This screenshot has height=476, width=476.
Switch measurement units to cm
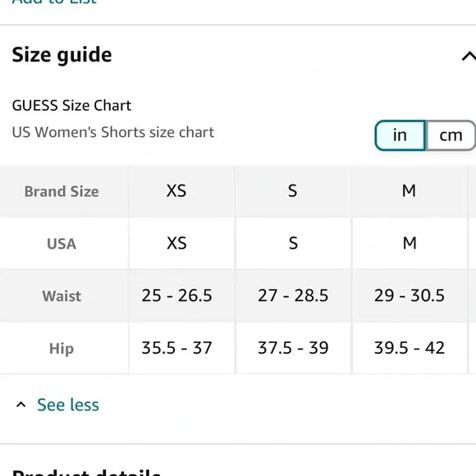(451, 135)
